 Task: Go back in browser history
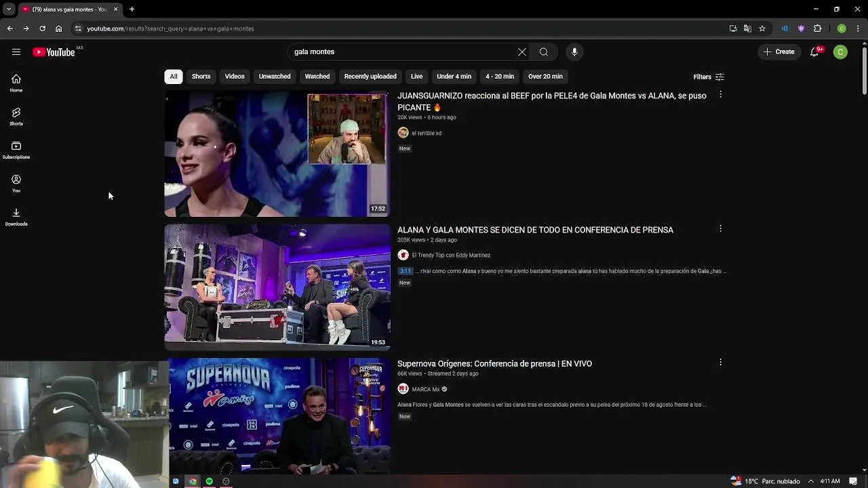pos(9,28)
